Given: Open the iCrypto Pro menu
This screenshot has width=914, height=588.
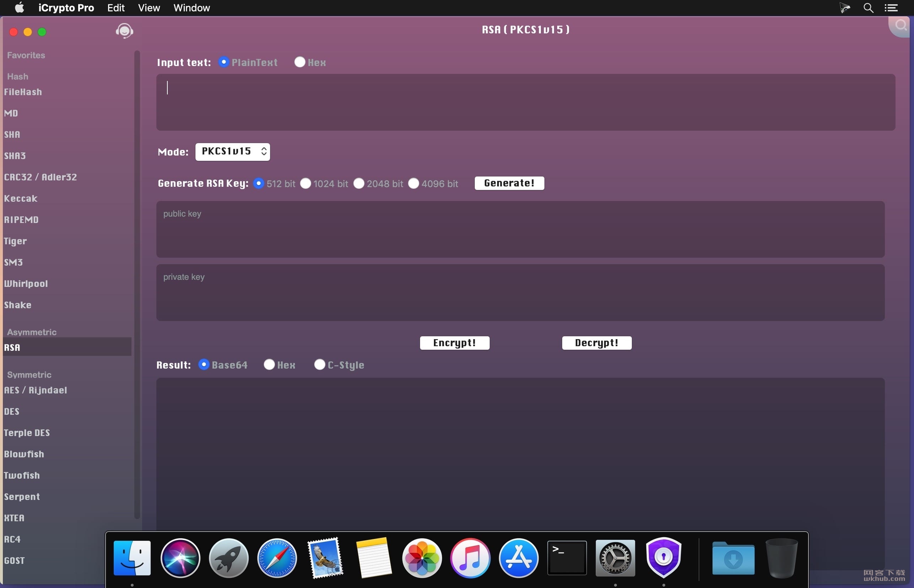Looking at the screenshot, I should tap(66, 8).
